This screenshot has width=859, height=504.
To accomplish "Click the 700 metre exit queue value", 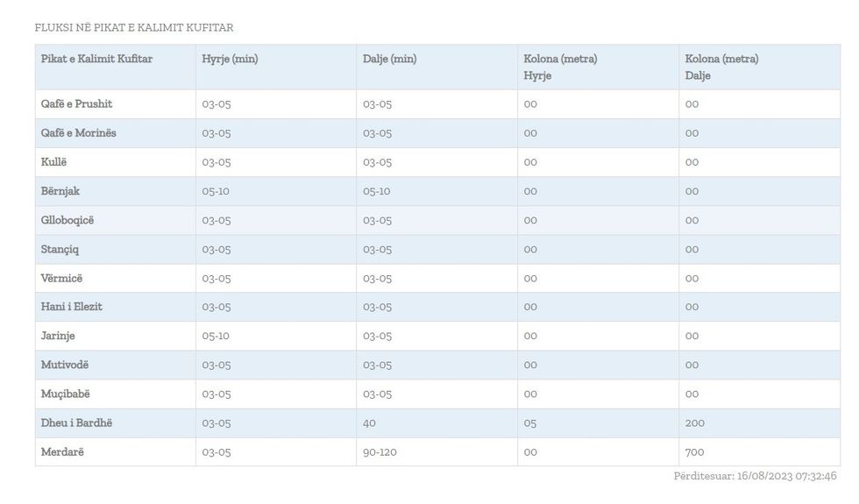I will [x=694, y=451].
